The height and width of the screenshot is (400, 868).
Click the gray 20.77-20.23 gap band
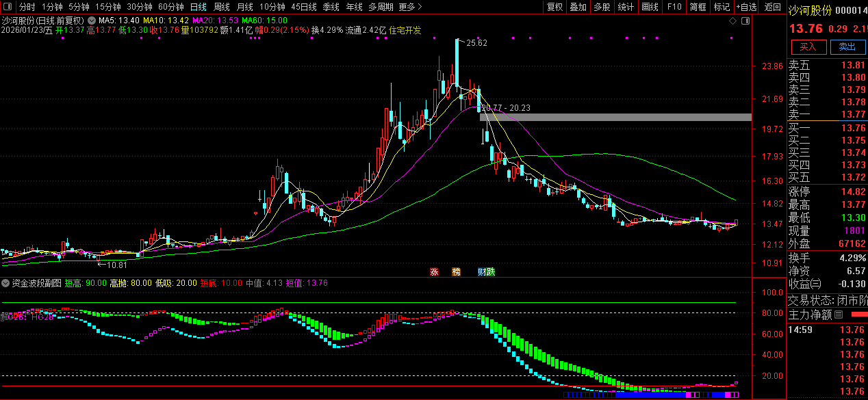point(616,118)
